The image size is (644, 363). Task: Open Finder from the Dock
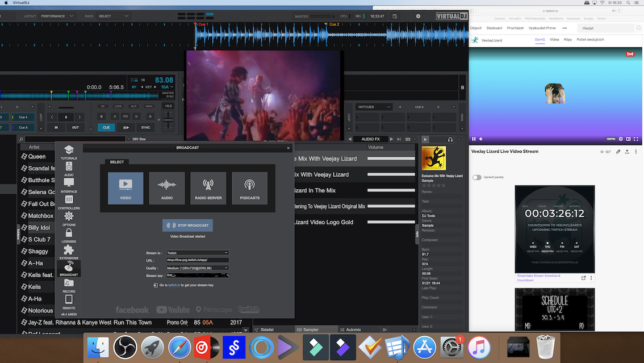[98, 348]
